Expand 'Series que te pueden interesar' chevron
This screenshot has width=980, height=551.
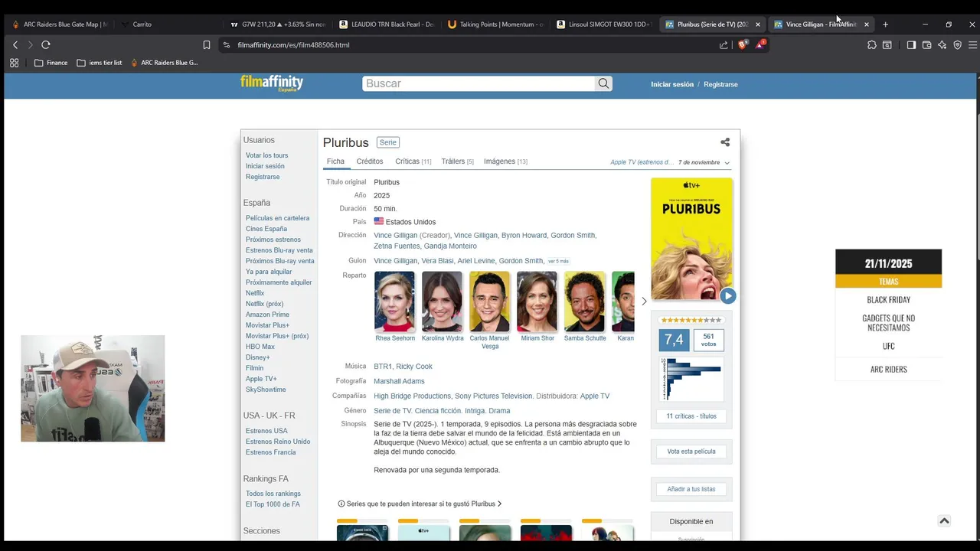click(499, 504)
